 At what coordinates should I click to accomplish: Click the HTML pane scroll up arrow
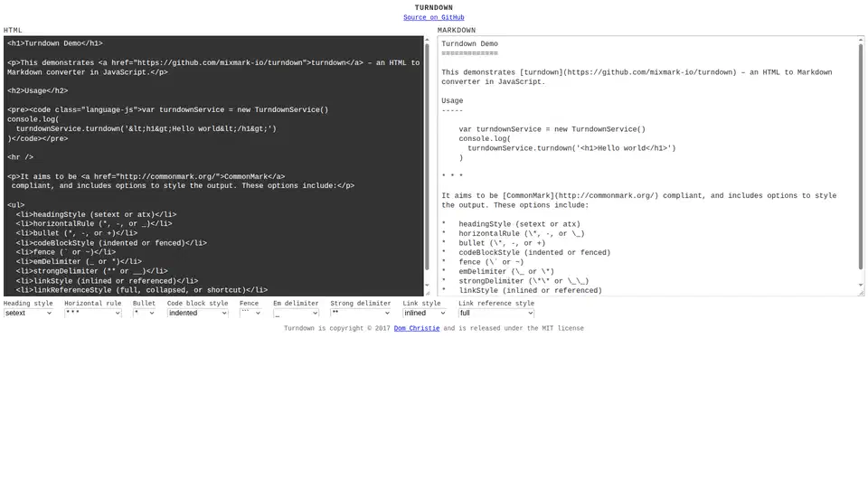click(x=427, y=40)
